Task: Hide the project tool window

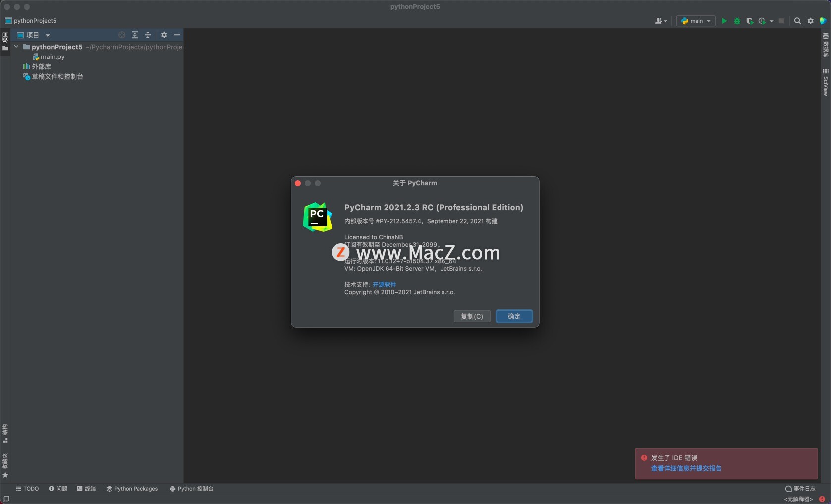Action: [177, 35]
